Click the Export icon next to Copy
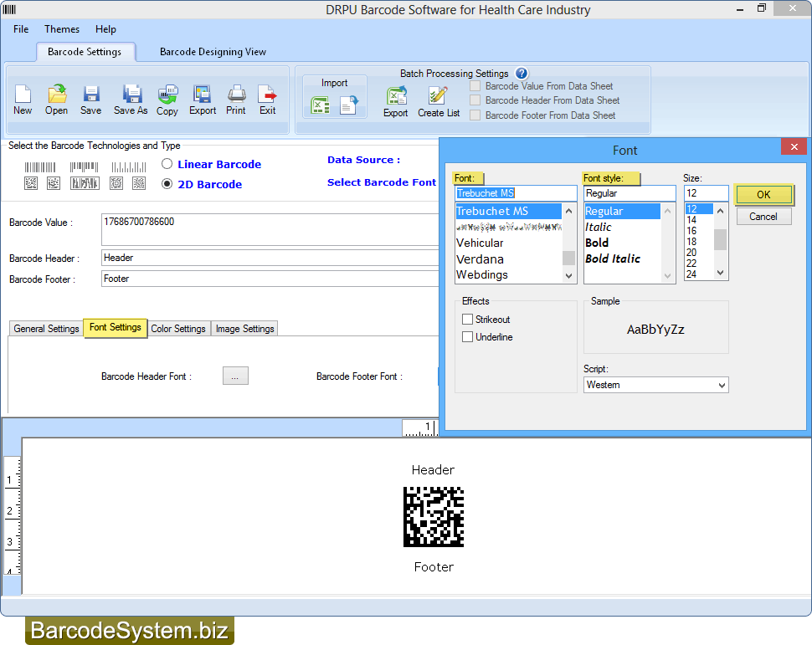 click(x=202, y=95)
